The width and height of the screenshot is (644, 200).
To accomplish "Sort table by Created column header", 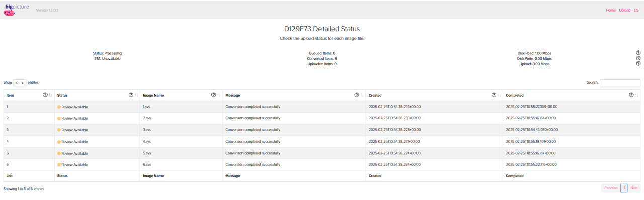I will (x=375, y=95).
